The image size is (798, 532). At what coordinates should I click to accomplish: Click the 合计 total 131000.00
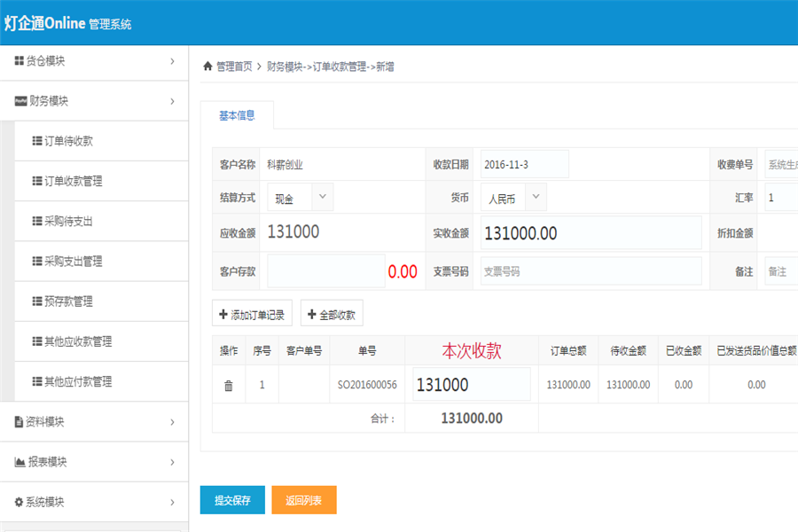[x=472, y=419]
